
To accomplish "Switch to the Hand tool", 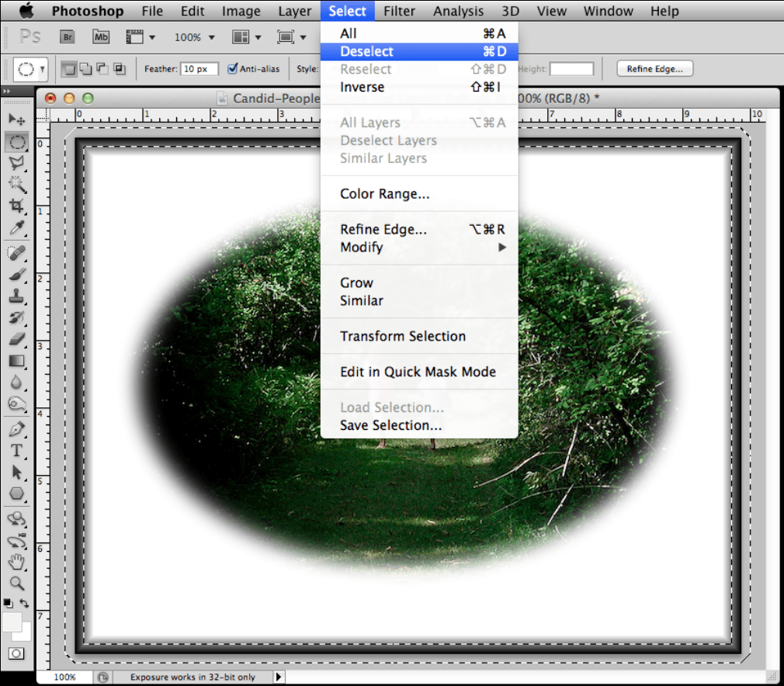I will 16,563.
